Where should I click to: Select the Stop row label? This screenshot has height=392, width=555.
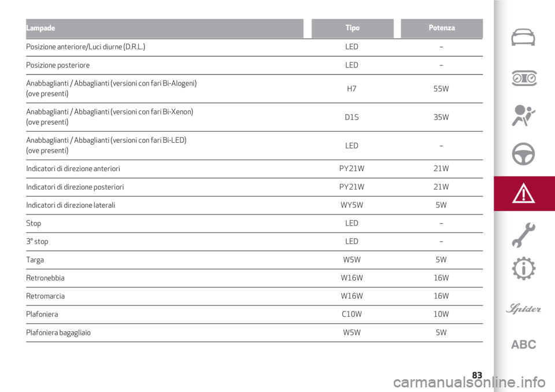tap(34, 223)
